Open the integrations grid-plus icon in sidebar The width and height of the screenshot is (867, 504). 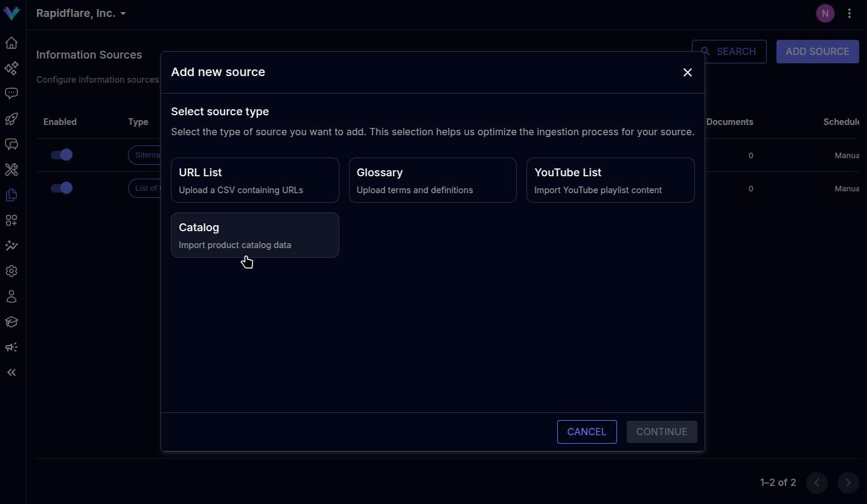(11, 220)
